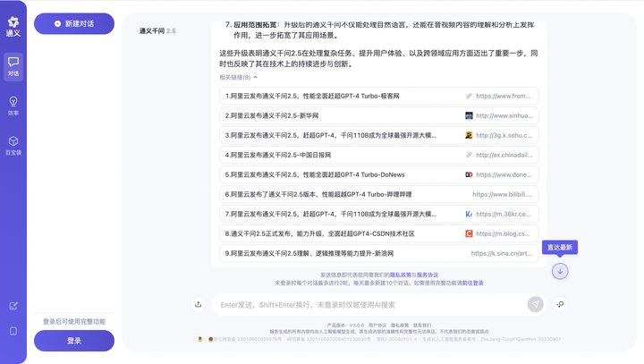This screenshot has width=644, height=364.
Task: Click the Xinhua favicon in row 2
Action: pyautogui.click(x=469, y=115)
